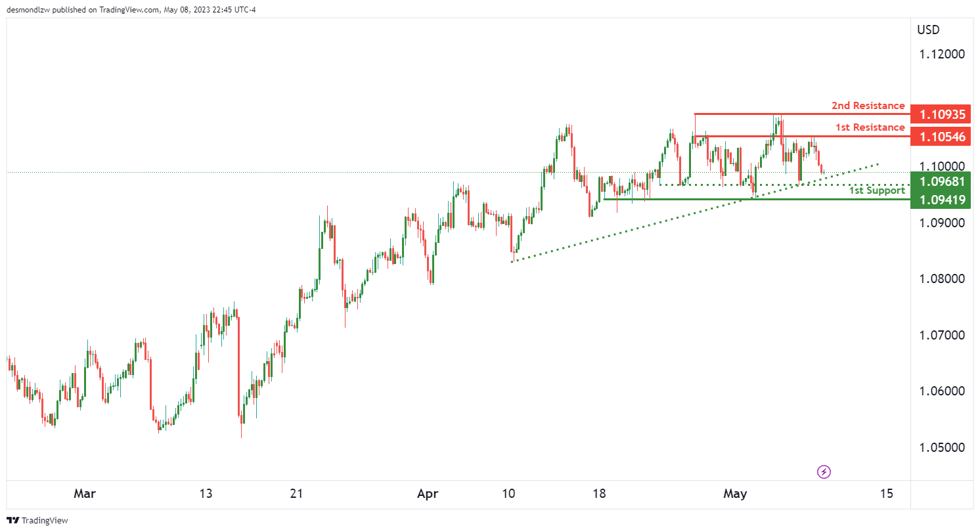This screenshot has height=532, width=980.
Task: Click the 1.05000 price axis label
Action: [941, 447]
